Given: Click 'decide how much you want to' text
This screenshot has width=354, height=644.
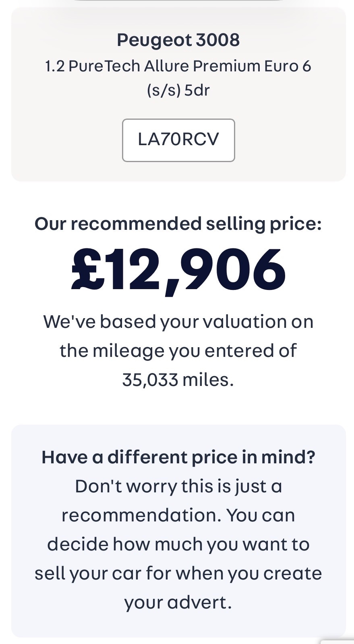Looking at the screenshot, I should [x=178, y=544].
